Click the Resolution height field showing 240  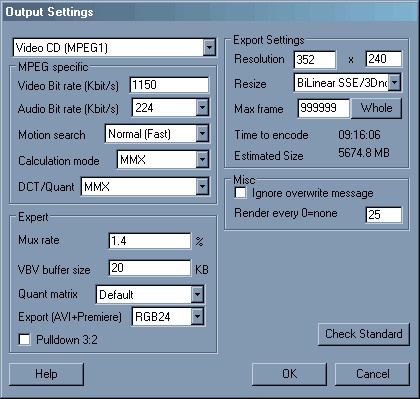pos(384,59)
